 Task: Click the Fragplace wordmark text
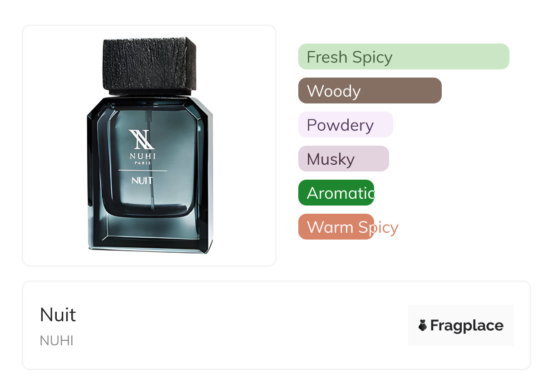(467, 326)
